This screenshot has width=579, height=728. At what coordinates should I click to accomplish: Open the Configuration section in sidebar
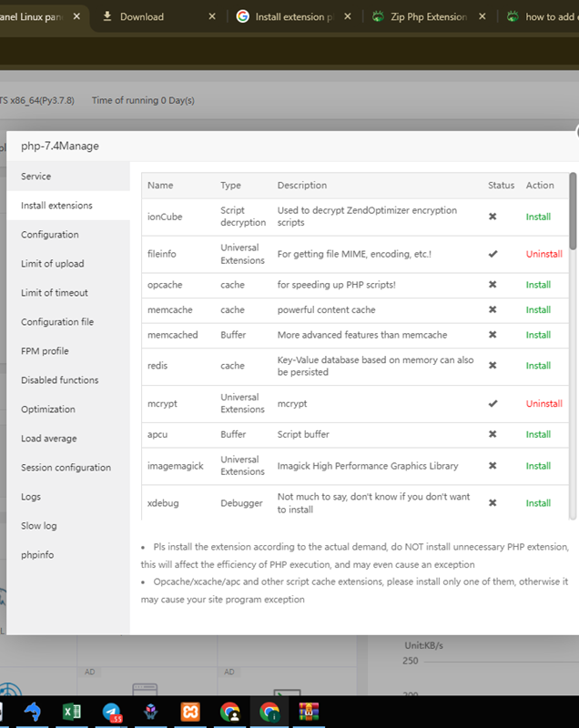pos(50,235)
